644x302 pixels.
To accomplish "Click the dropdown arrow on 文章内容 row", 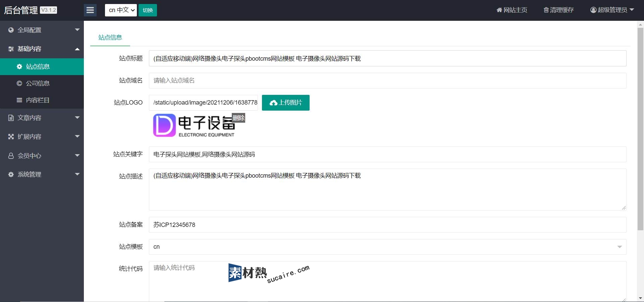I will pos(77,118).
